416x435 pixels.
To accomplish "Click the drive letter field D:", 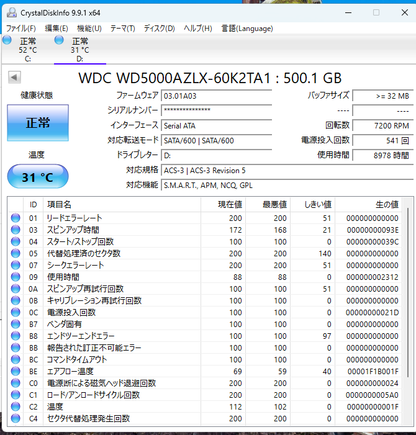I will (x=217, y=155).
